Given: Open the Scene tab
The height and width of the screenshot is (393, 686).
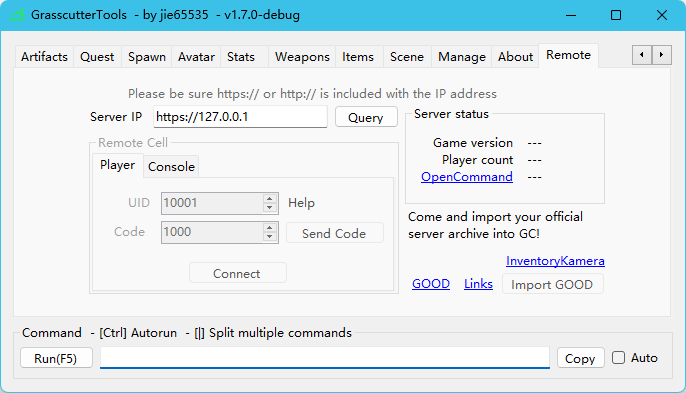Looking at the screenshot, I should pyautogui.click(x=407, y=57).
